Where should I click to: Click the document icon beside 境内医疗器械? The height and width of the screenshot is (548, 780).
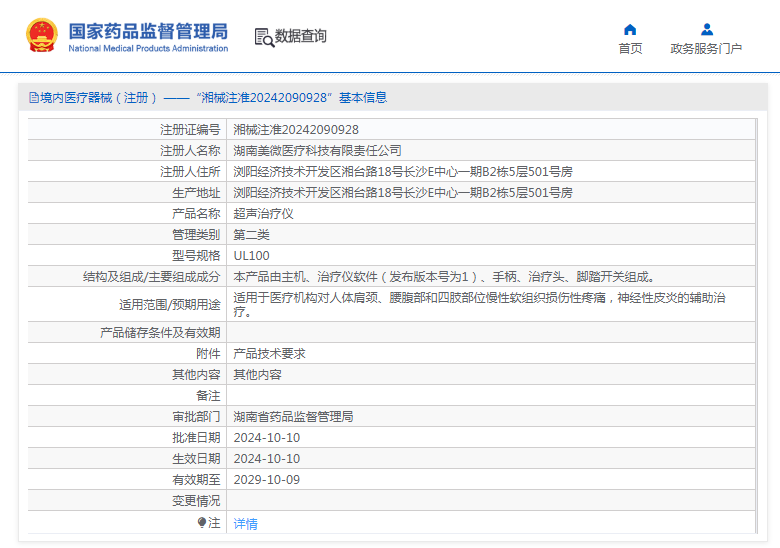coord(34,97)
